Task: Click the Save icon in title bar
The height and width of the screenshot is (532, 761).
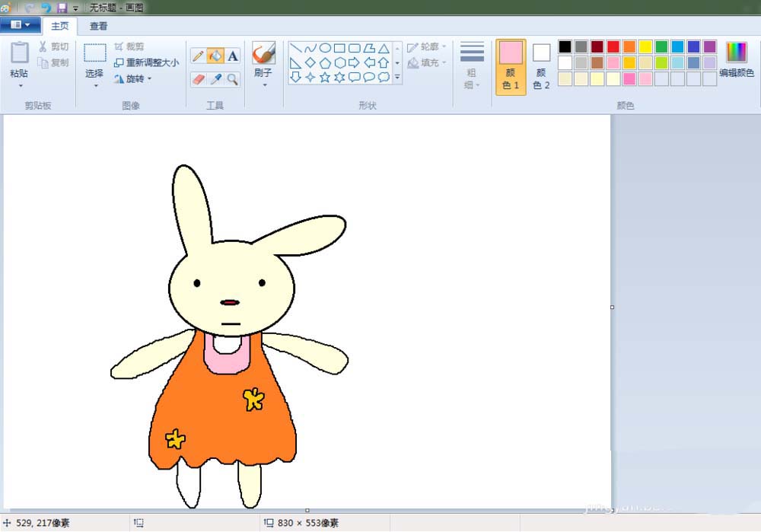Action: click(62, 8)
